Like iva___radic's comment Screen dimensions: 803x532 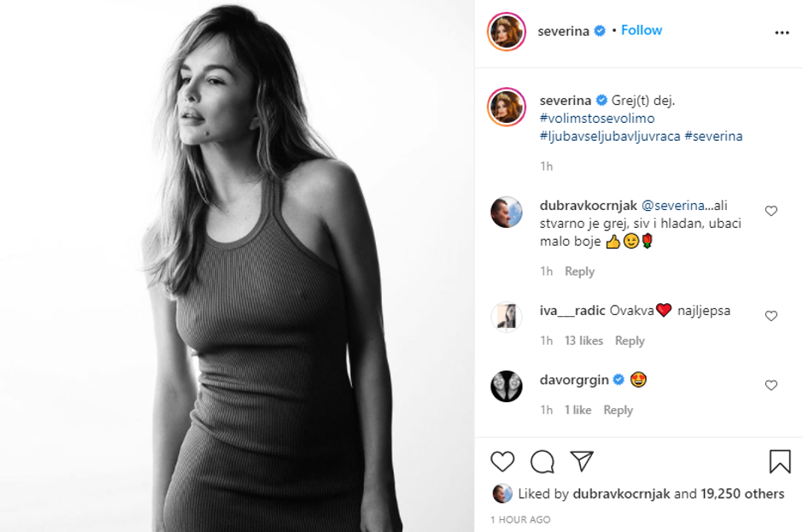pos(771,316)
